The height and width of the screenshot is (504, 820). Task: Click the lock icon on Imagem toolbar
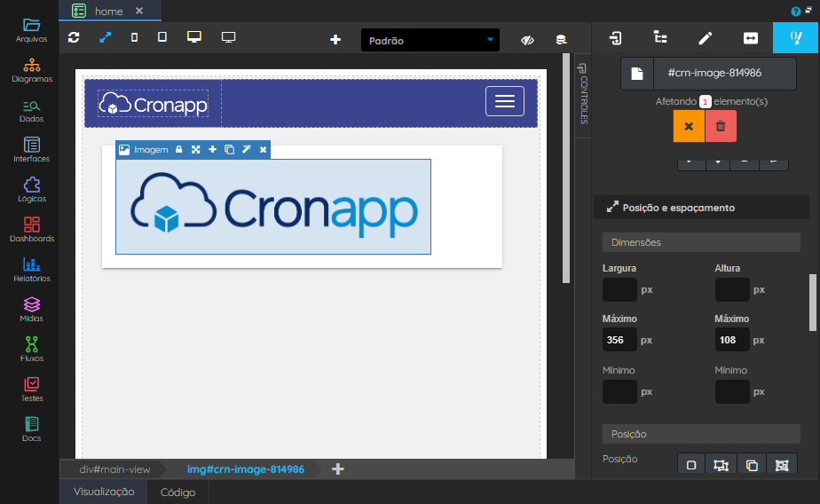coord(179,150)
